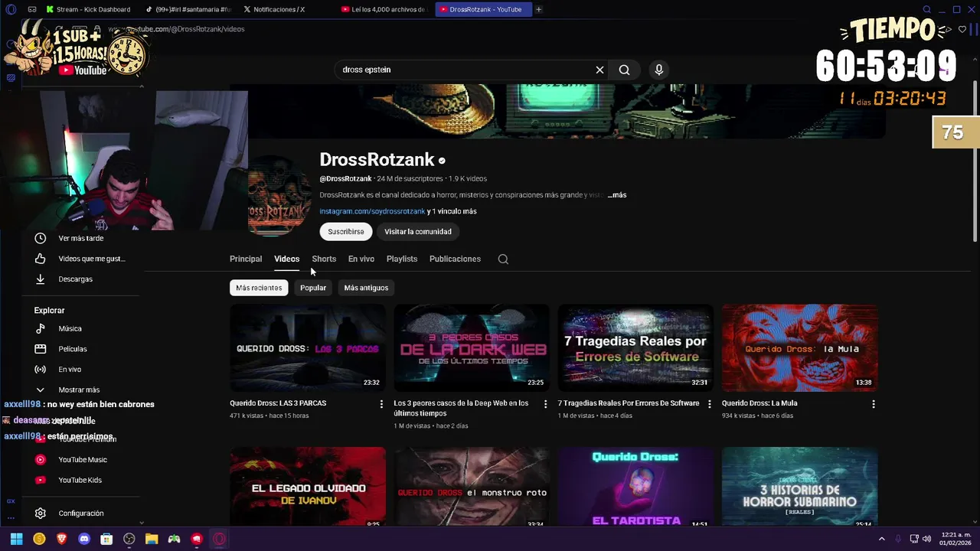Image resolution: width=980 pixels, height=551 pixels.
Task: Click '7 Tragedias Reales Por Errores De Software' title
Action: (628, 403)
